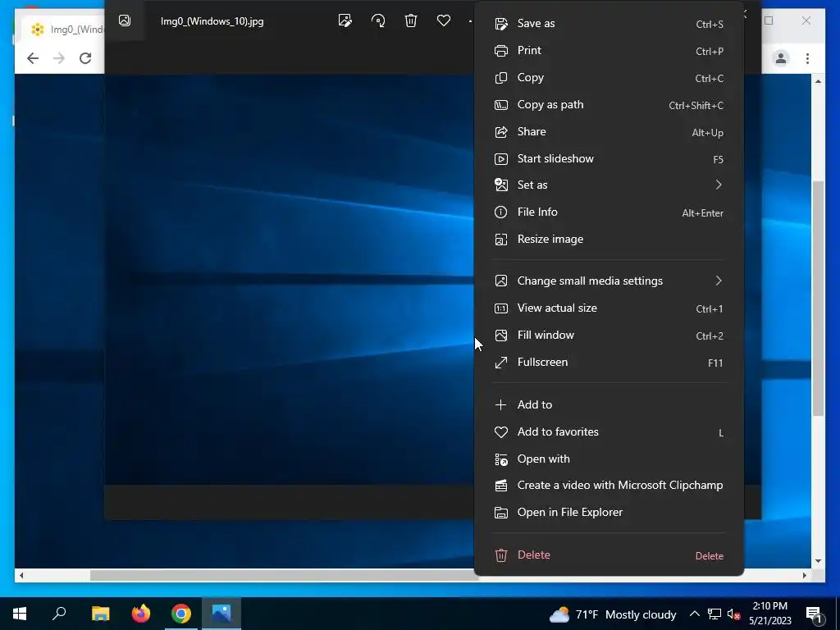The width and height of the screenshot is (840, 630).
Task: Enter Fullscreen from the menu
Action: 609,363
